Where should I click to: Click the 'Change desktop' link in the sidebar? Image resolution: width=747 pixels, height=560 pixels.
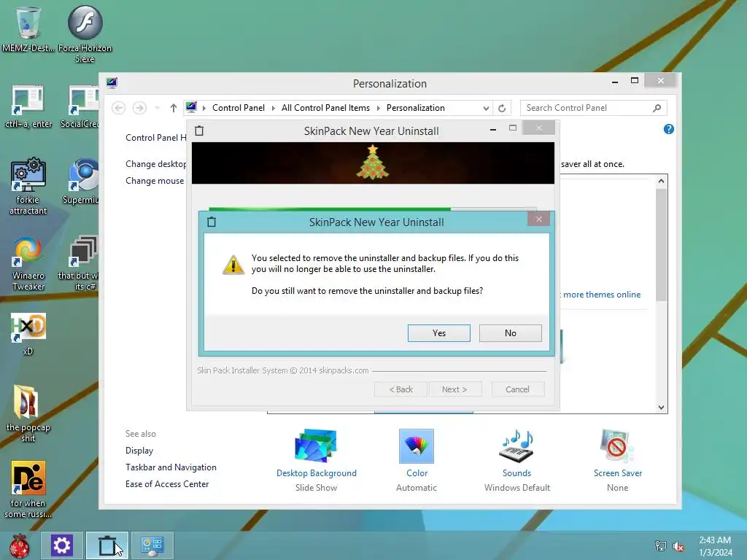tap(156, 164)
